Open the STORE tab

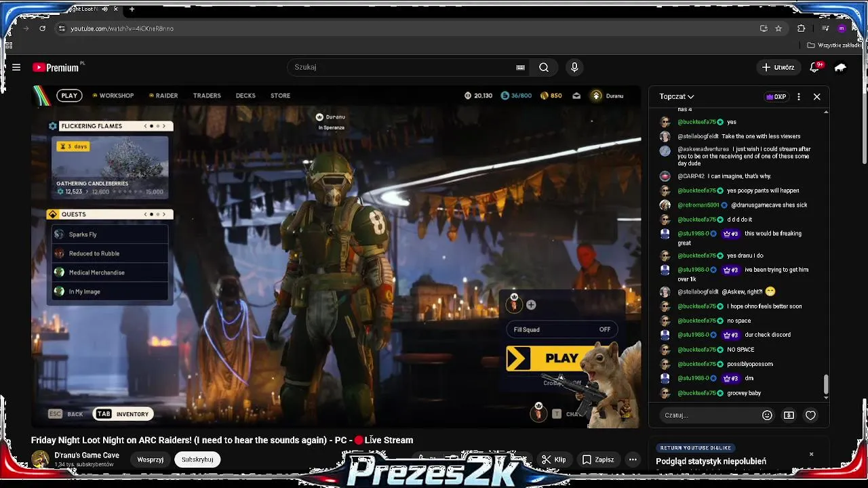[280, 96]
